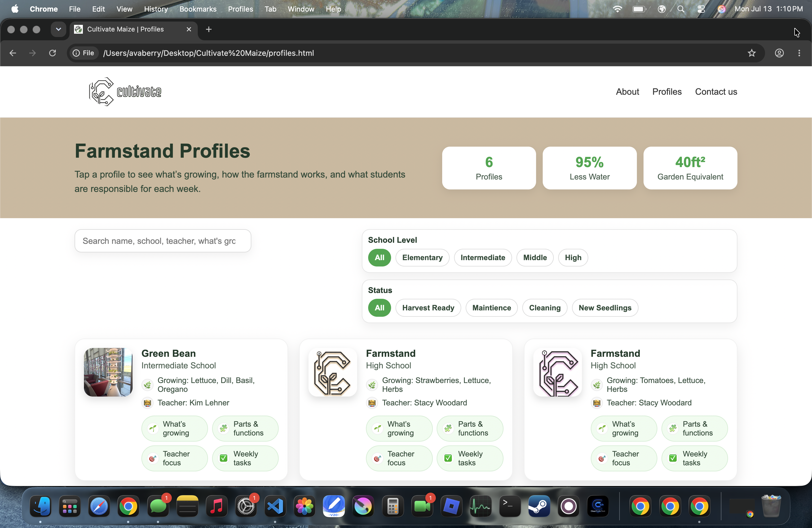Open What's growing on Strawberries farmstand
Image resolution: width=812 pixels, height=528 pixels.
coord(399,428)
